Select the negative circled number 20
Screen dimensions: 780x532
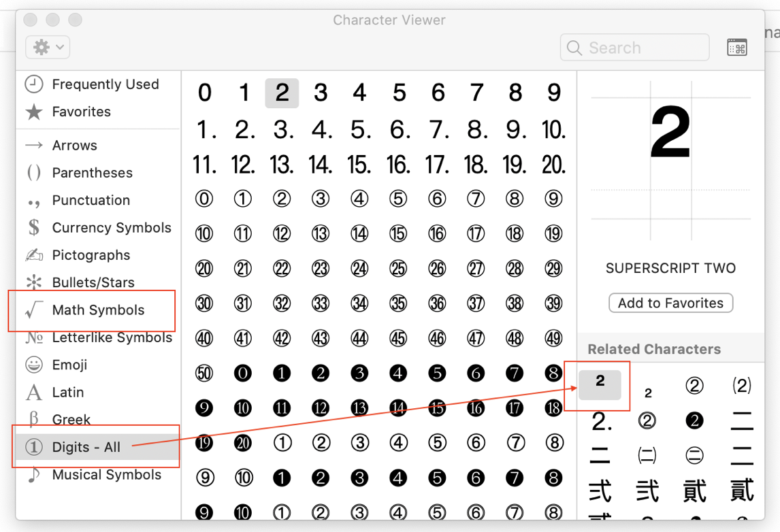[x=243, y=442]
